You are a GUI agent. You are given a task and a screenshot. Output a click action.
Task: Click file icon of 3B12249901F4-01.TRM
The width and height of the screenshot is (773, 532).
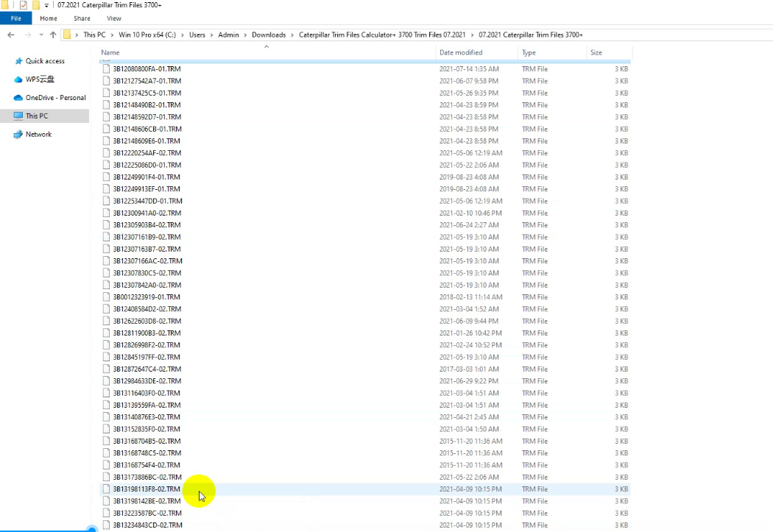click(x=106, y=177)
